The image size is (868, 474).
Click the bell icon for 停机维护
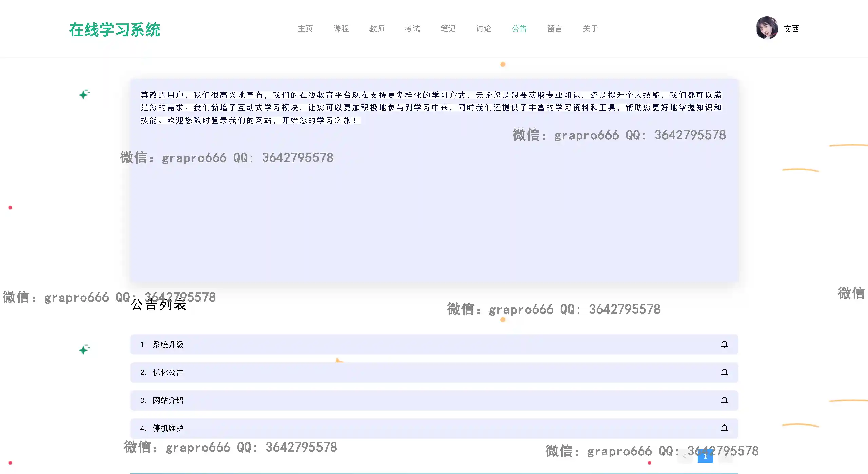(724, 428)
